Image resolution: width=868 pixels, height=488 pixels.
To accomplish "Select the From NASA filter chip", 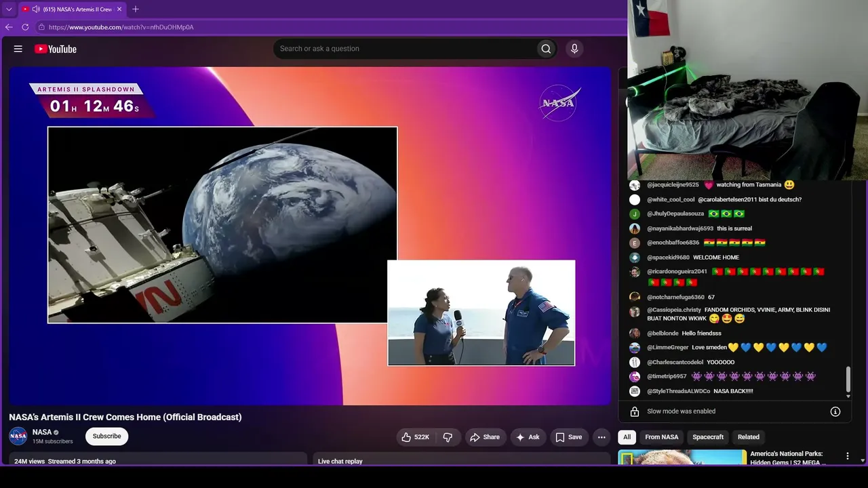I will tap(662, 437).
